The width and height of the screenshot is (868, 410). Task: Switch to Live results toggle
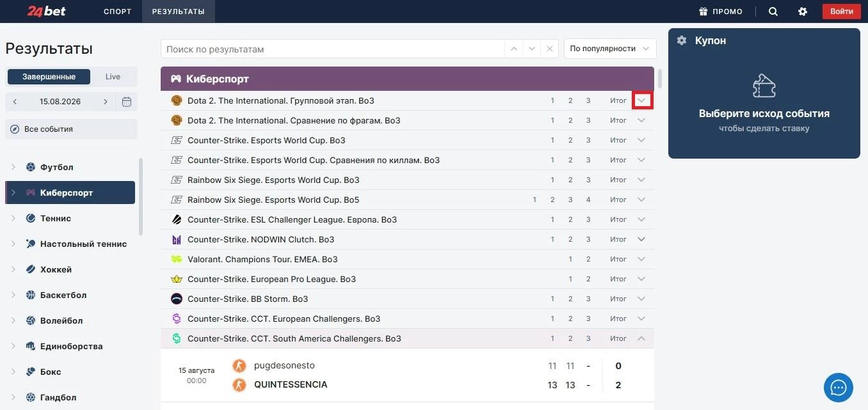tap(113, 77)
